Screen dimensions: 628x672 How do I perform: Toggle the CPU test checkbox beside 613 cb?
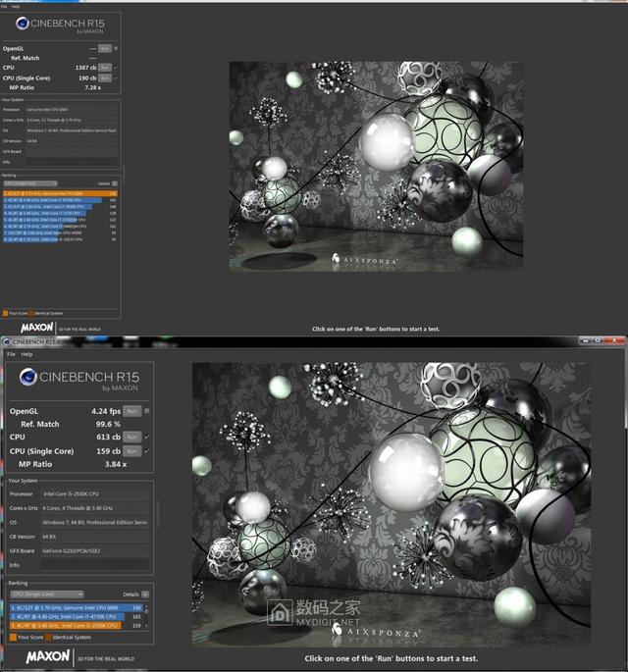146,437
